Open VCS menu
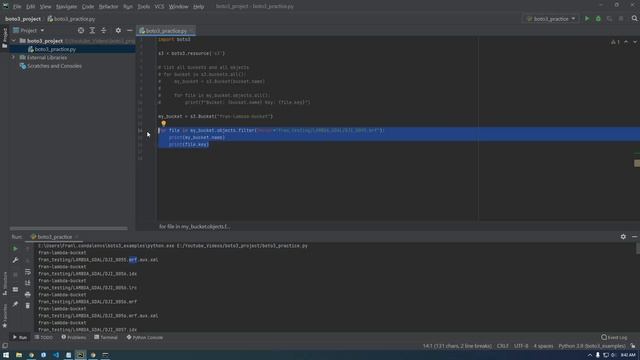The height and width of the screenshot is (360, 640). pyautogui.click(x=159, y=7)
